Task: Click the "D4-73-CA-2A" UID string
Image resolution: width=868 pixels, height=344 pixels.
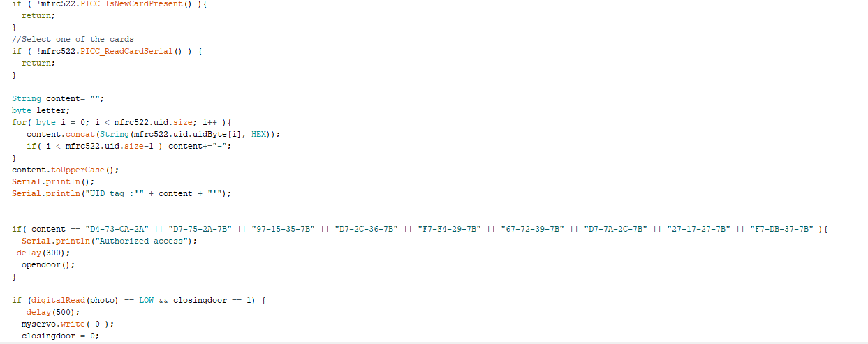Action: click(x=117, y=229)
